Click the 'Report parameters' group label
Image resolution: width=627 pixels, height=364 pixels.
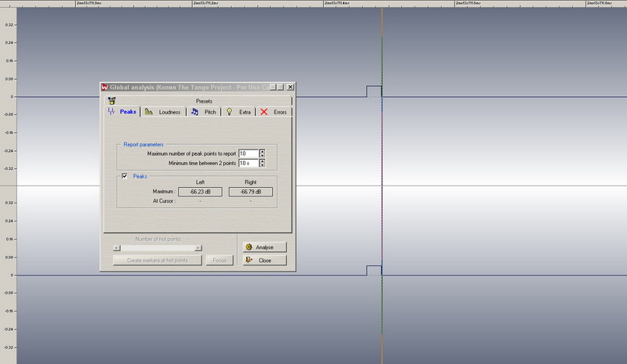click(x=143, y=145)
